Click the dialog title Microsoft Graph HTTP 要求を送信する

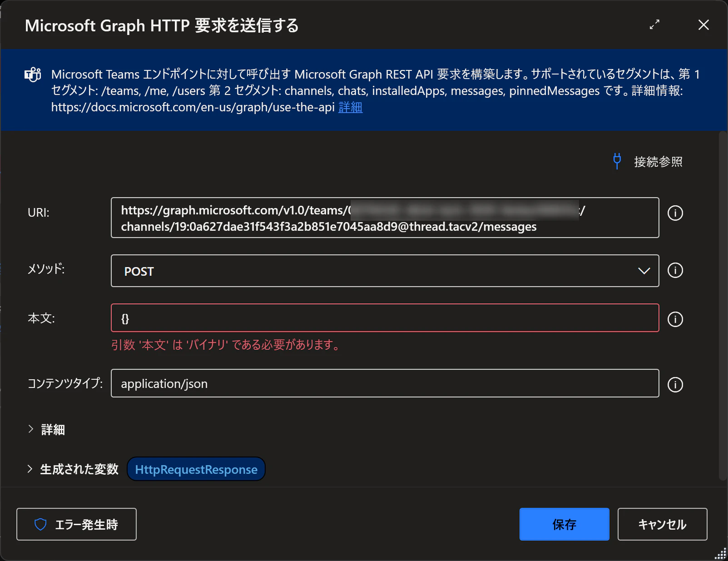[162, 25]
